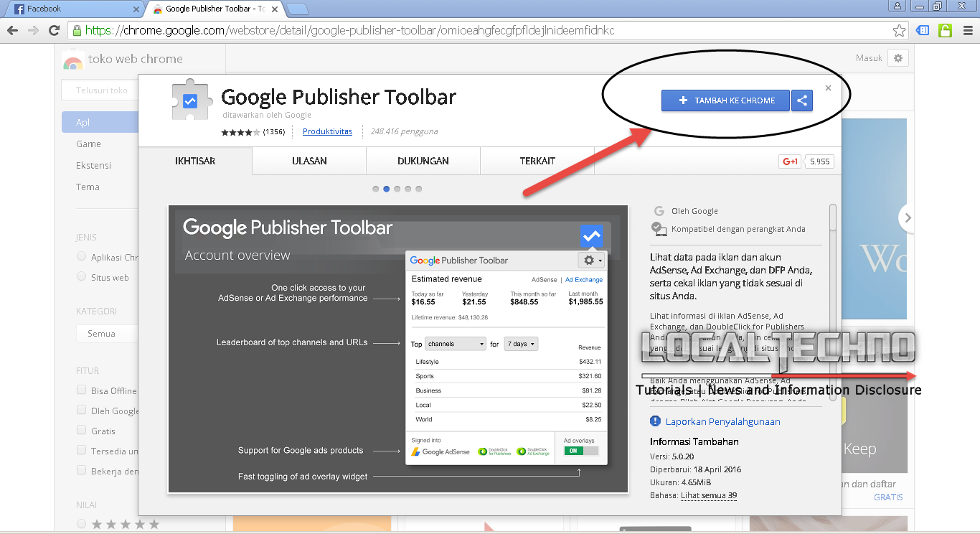
Task: Open web store settings gear
Action: 897,58
